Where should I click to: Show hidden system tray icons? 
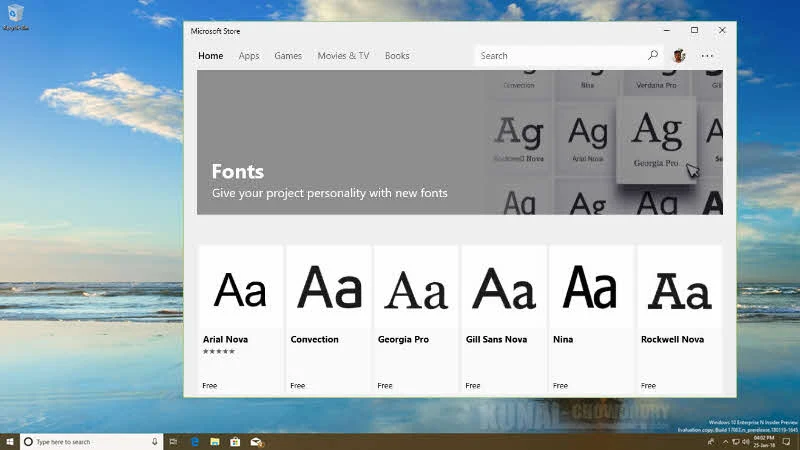[x=725, y=442]
